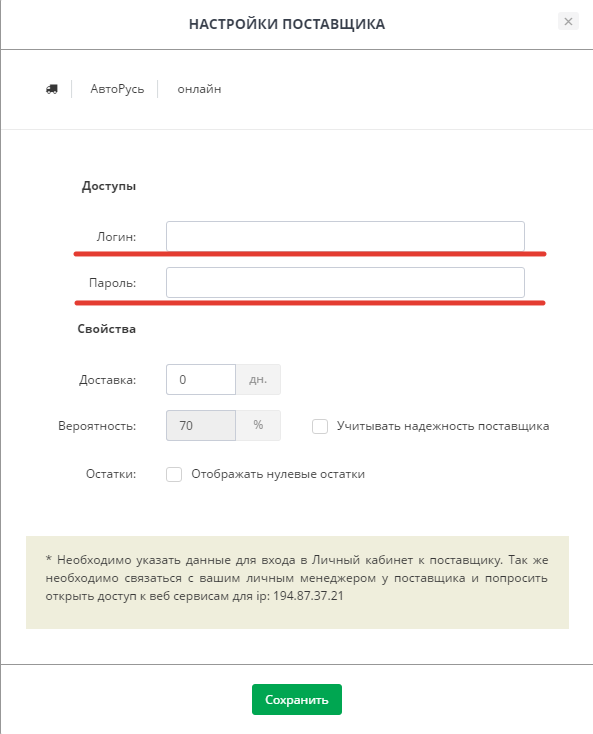The image size is (593, 734).
Task: Focus the Пароль input field
Action: [x=345, y=282]
